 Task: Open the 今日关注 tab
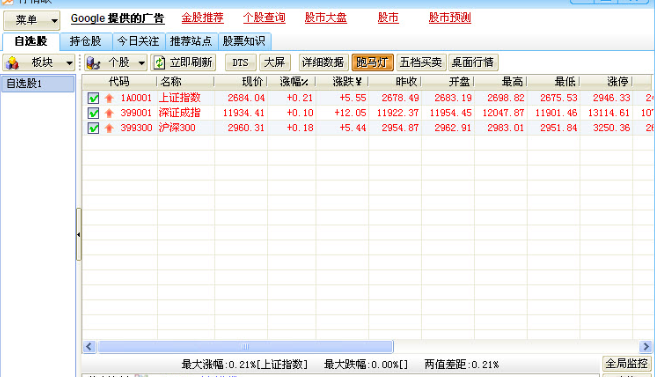pyautogui.click(x=138, y=41)
